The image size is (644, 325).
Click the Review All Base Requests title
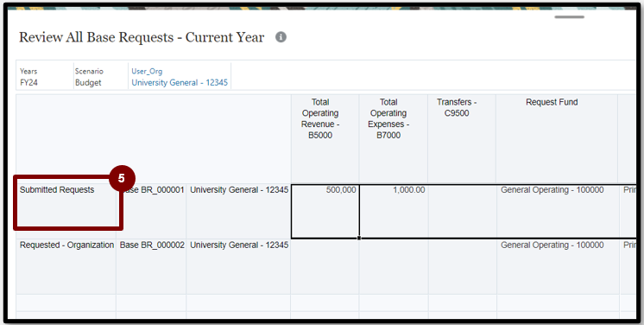(142, 37)
